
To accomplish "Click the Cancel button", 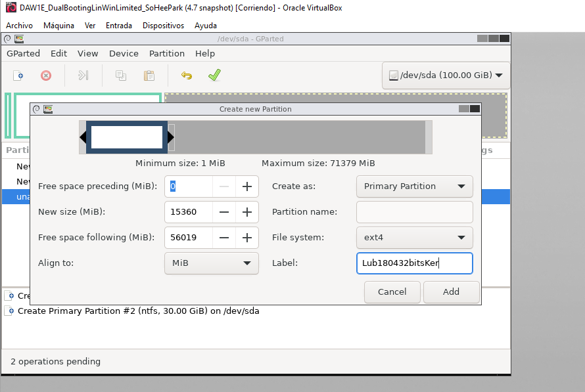I will coord(392,292).
